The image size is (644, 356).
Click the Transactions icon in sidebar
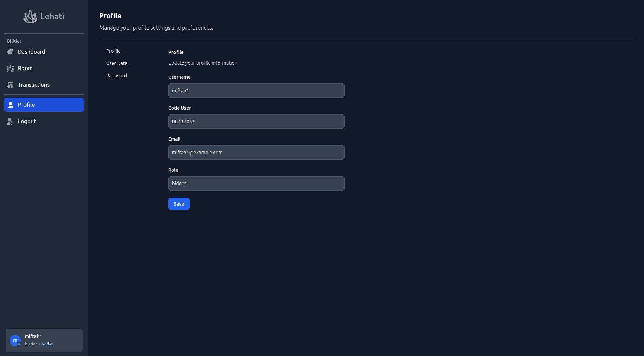click(x=10, y=85)
